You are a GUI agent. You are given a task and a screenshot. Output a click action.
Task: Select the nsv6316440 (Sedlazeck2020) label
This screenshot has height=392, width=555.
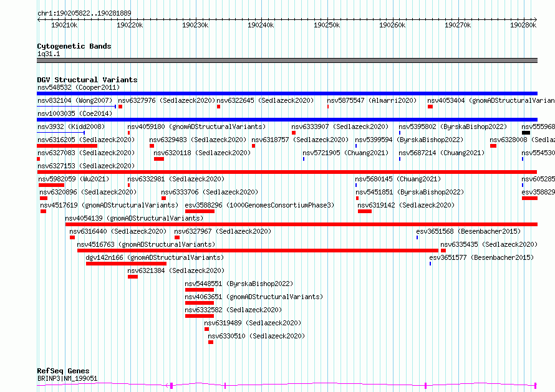pyautogui.click(x=118, y=231)
